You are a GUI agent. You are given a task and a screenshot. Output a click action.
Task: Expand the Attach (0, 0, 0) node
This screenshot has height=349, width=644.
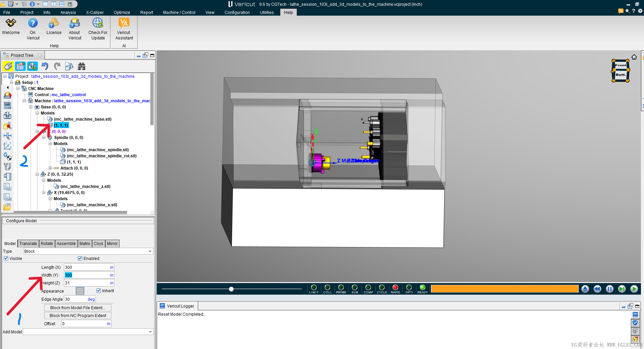[x=50, y=168]
